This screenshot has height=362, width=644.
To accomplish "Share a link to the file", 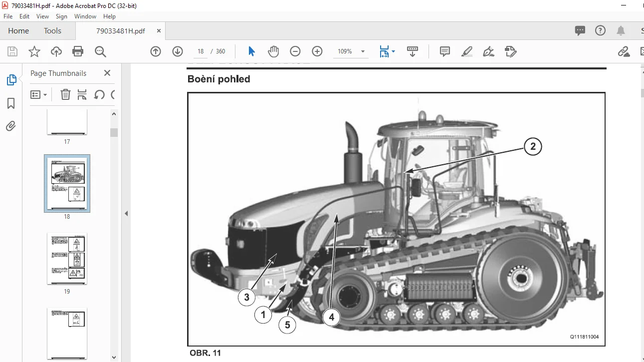I will click(623, 51).
